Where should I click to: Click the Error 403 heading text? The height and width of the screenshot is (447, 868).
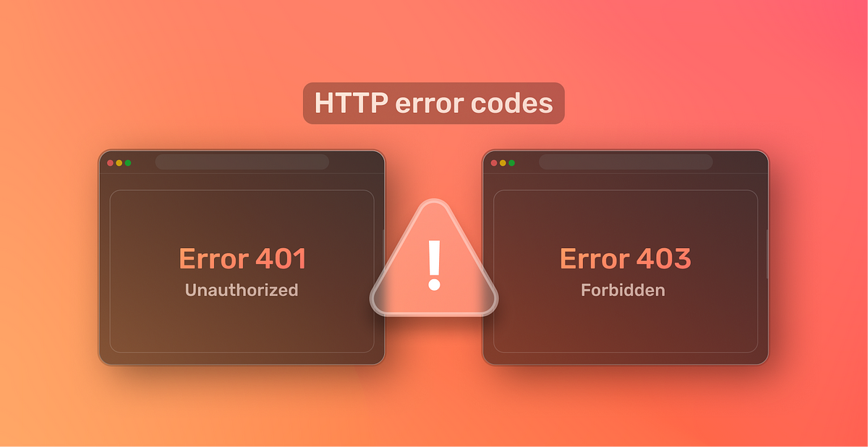coord(625,259)
